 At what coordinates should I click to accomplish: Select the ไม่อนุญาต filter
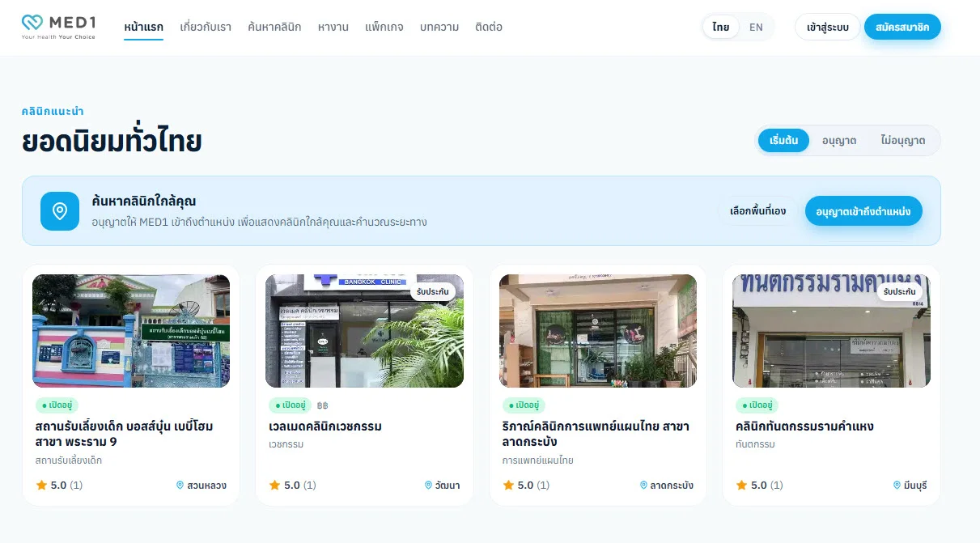click(903, 140)
